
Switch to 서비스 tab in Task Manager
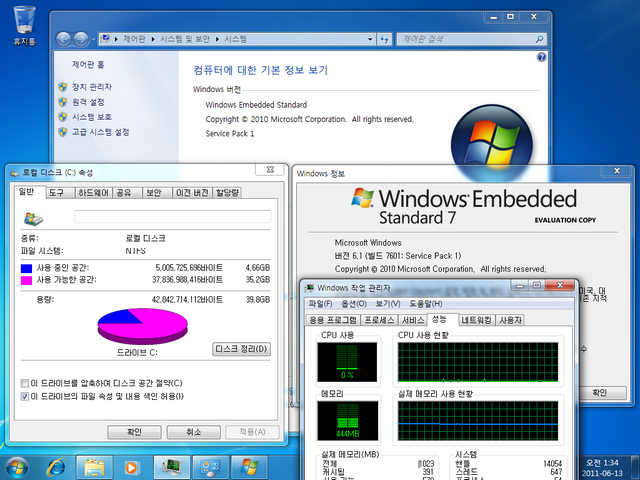point(413,320)
